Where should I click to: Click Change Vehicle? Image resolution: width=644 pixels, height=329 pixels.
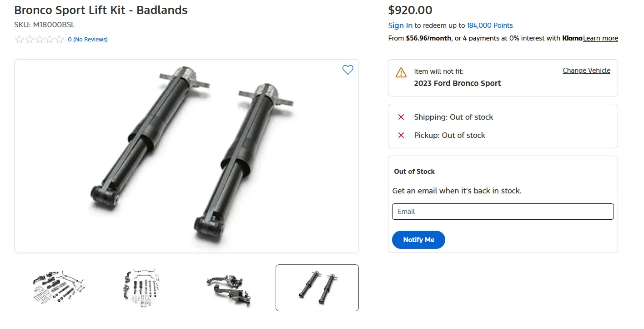click(x=586, y=71)
